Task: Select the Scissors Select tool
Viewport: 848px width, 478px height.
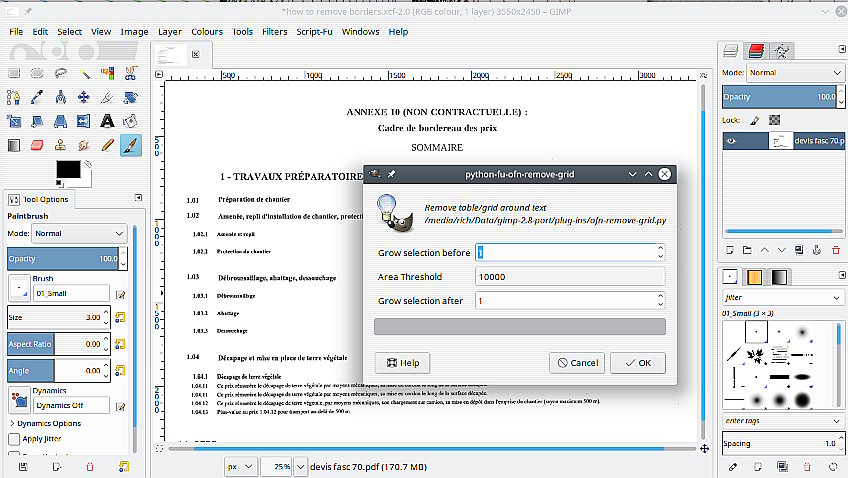Action: pos(130,73)
